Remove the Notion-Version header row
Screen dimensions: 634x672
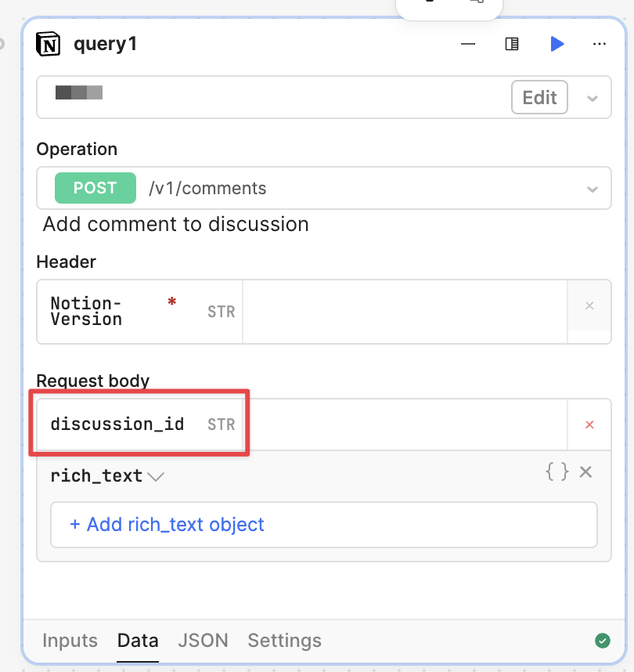pos(589,305)
